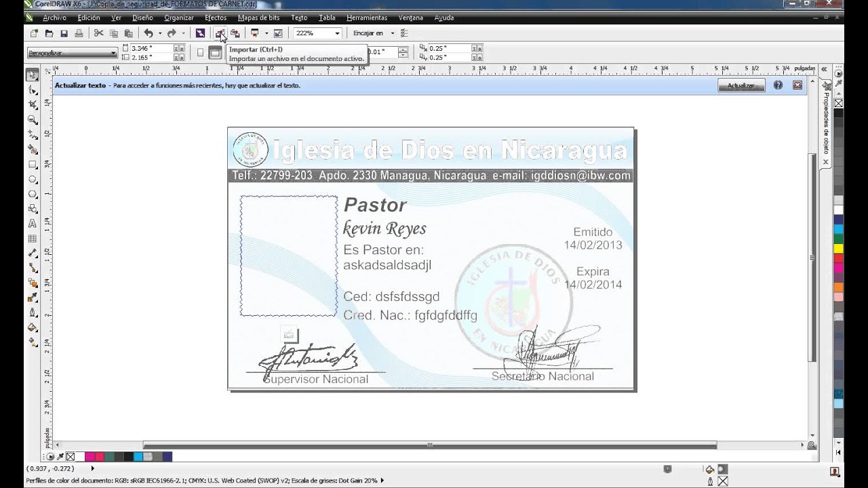868x488 pixels.
Task: Click the page width field 3.346
Action: pyautogui.click(x=152, y=48)
